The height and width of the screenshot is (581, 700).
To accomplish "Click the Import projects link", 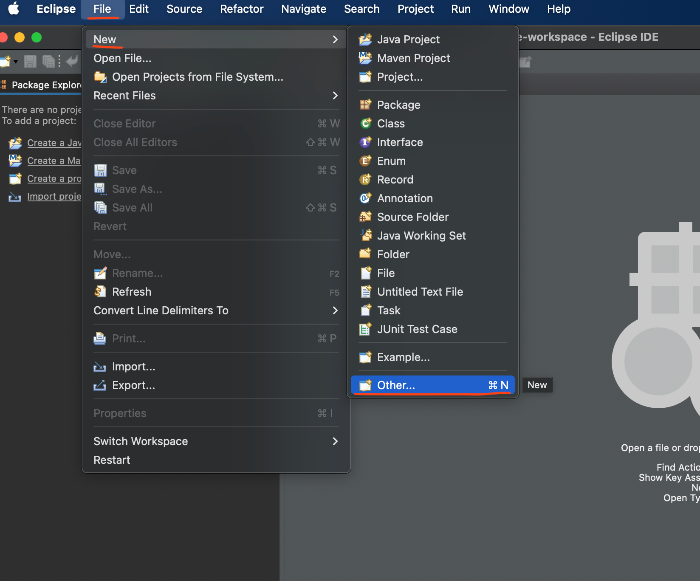I will pos(54,196).
